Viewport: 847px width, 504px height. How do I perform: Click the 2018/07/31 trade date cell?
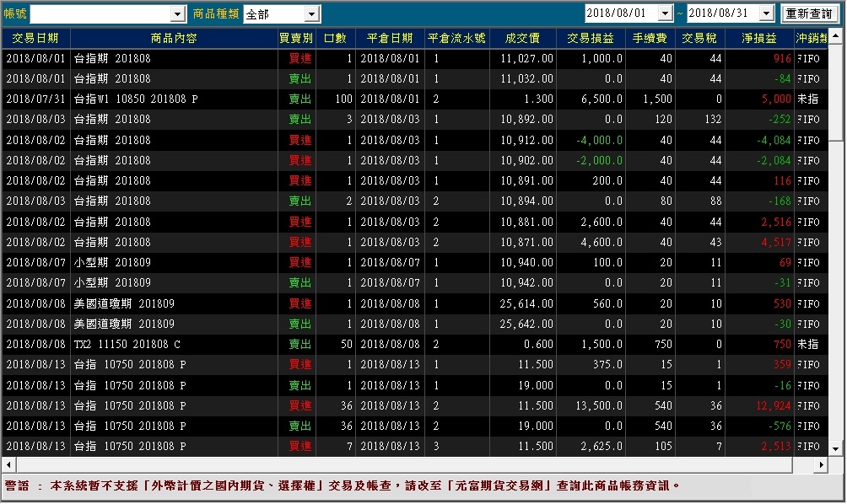pyautogui.click(x=35, y=99)
